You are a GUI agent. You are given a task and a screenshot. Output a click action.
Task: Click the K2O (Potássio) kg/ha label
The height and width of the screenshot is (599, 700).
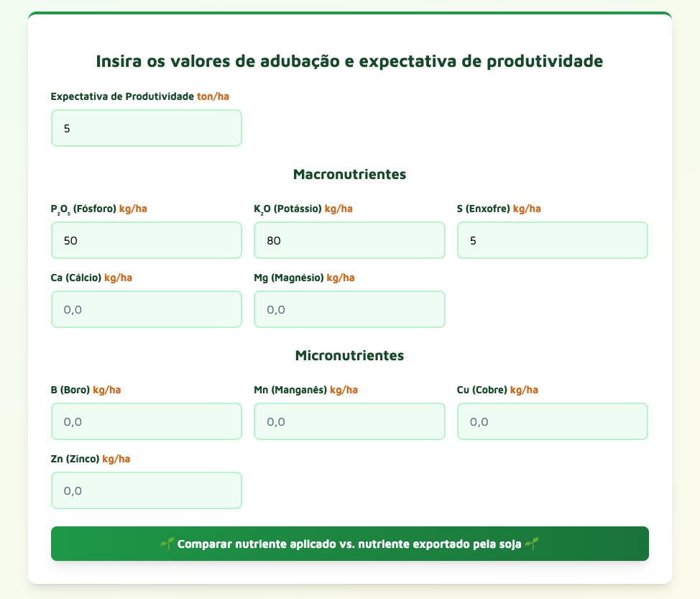click(x=303, y=209)
